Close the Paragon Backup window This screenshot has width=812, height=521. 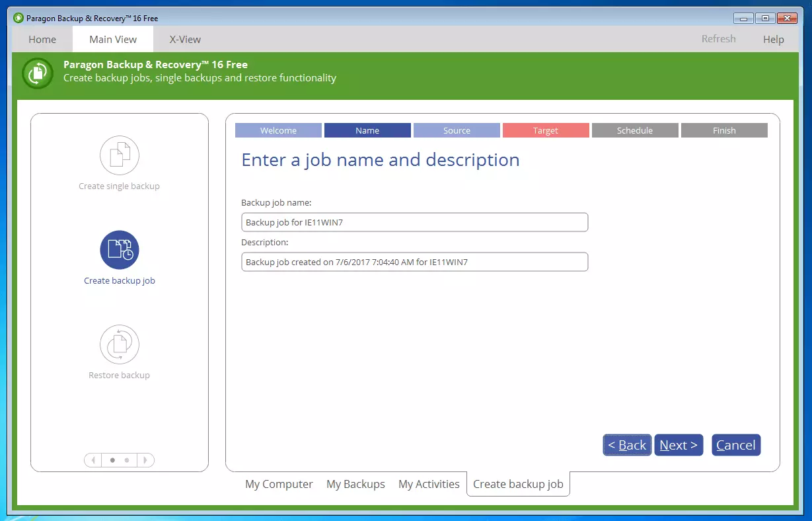click(787, 18)
